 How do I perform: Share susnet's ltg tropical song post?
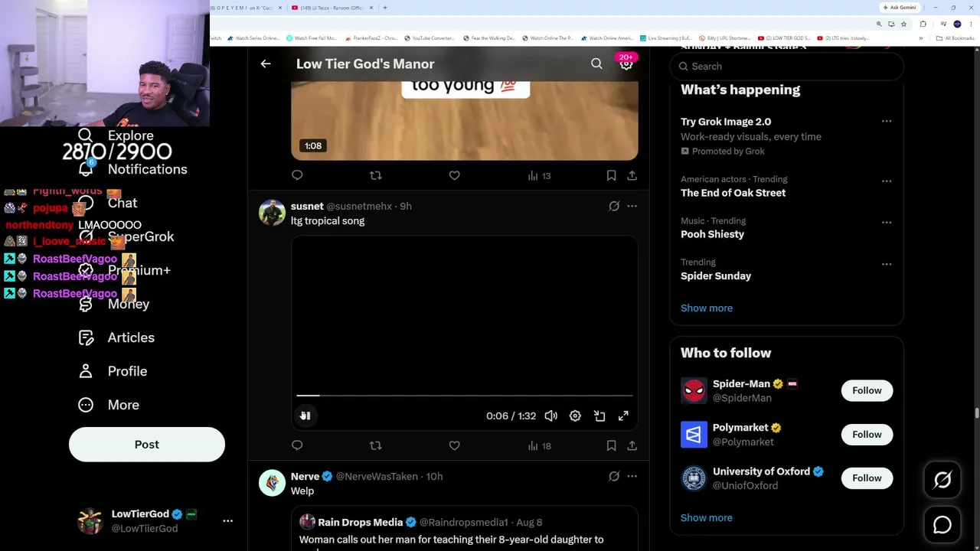632,445
